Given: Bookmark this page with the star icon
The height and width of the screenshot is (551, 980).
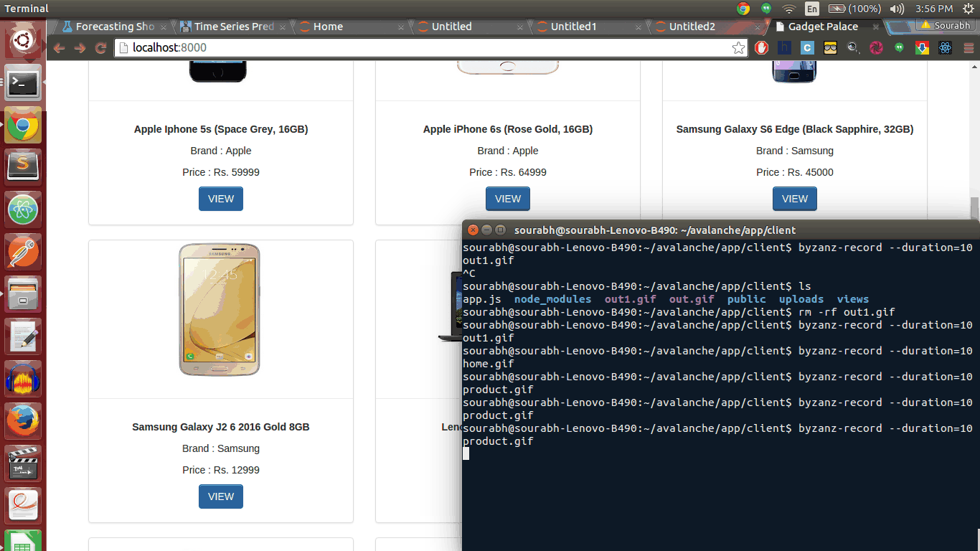Looking at the screenshot, I should point(738,48).
